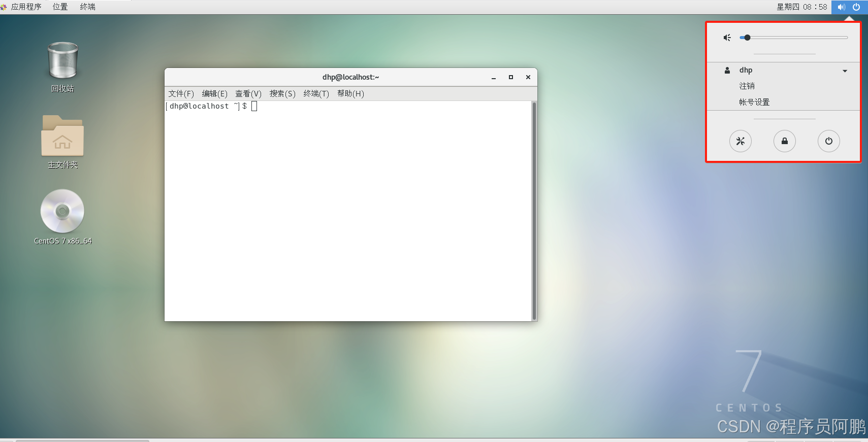Open the terminal 搜索(S) menu

(x=282, y=94)
